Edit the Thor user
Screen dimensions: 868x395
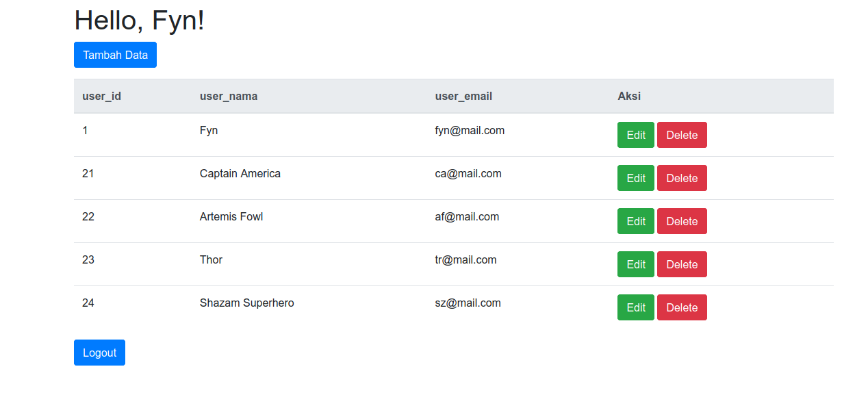pyautogui.click(x=636, y=264)
